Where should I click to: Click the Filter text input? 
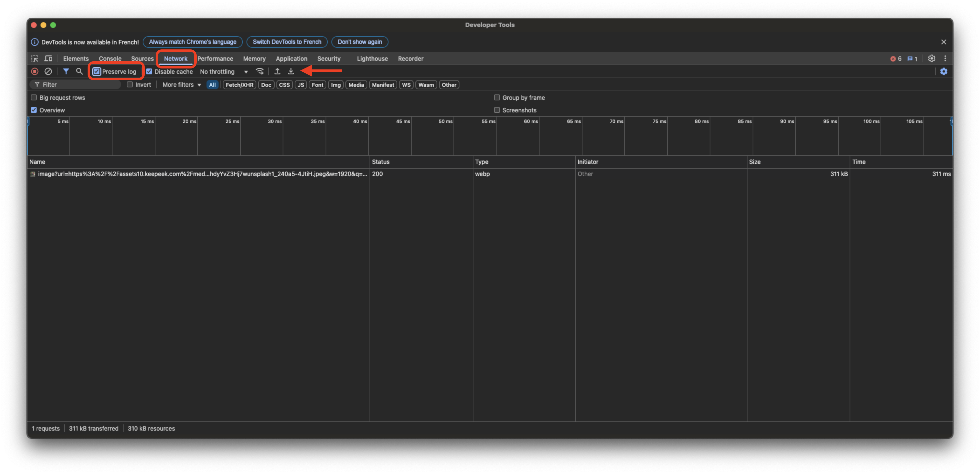76,85
